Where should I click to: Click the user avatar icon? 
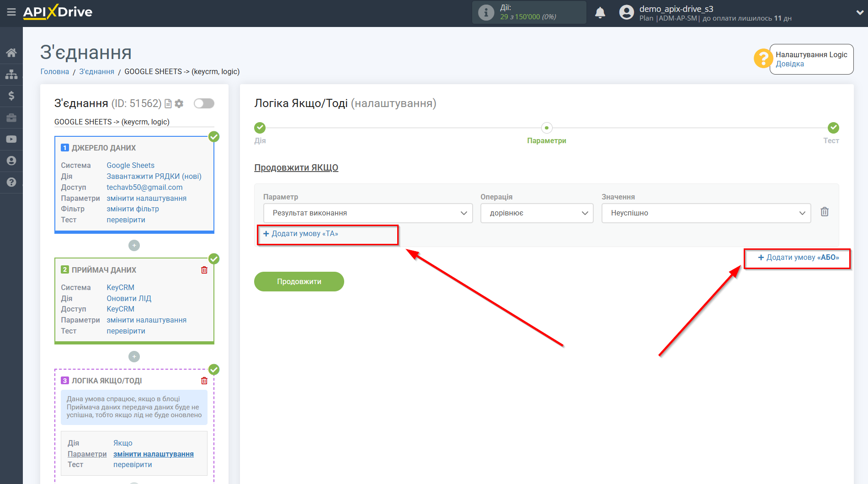click(627, 12)
